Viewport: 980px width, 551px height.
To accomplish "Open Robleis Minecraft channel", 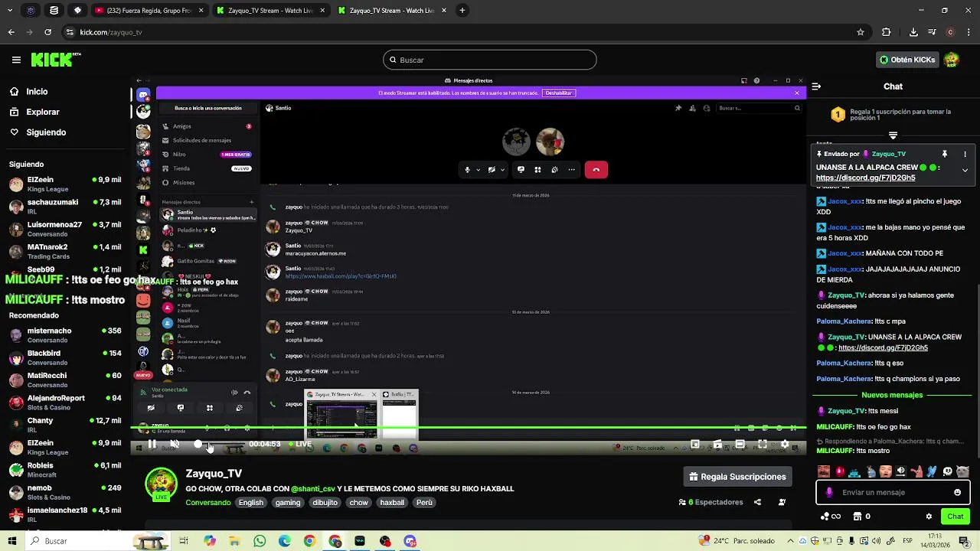I will (65, 470).
